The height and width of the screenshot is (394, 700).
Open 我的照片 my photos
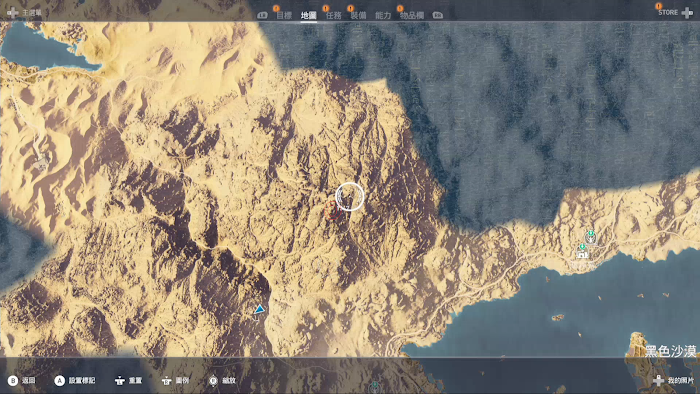674,381
